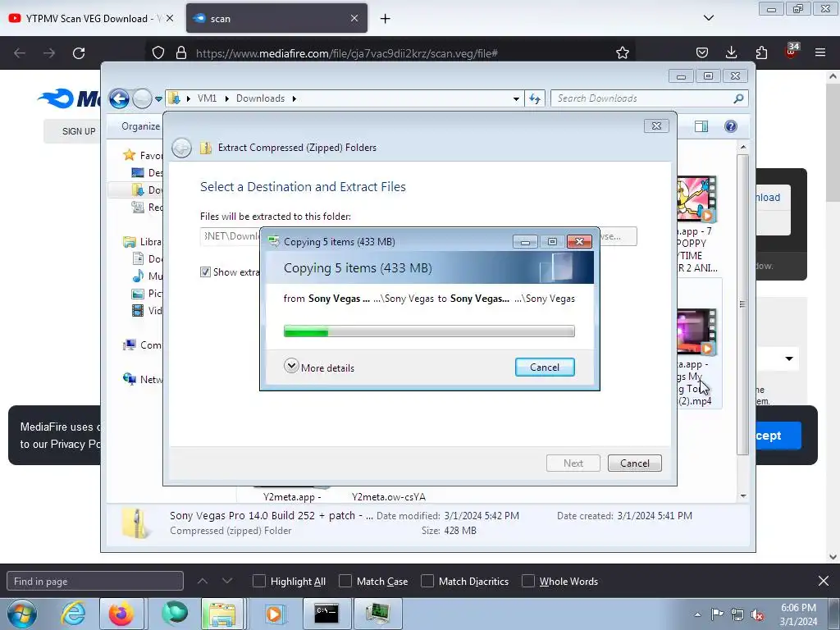Expand More details in copy dialog
The image size is (840, 630).
coord(319,367)
